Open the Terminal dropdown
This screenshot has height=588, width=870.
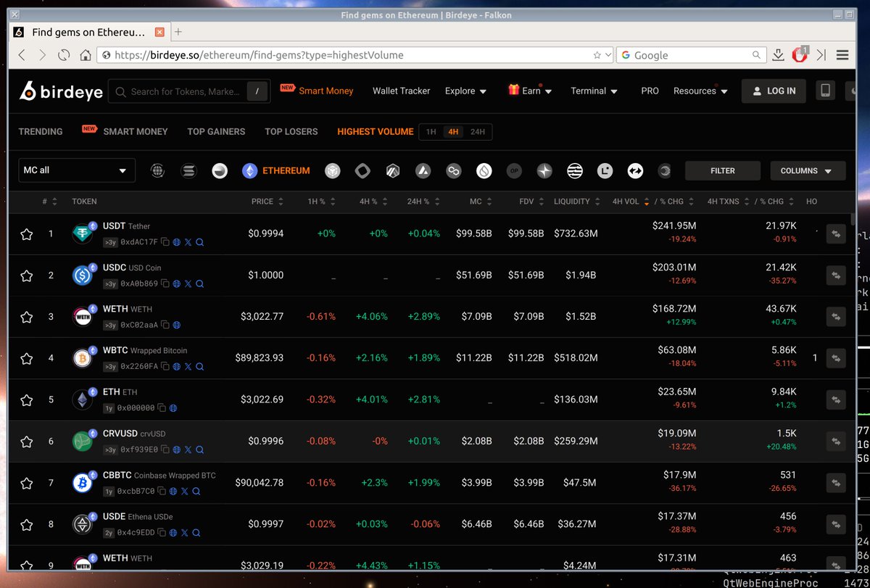coord(594,91)
